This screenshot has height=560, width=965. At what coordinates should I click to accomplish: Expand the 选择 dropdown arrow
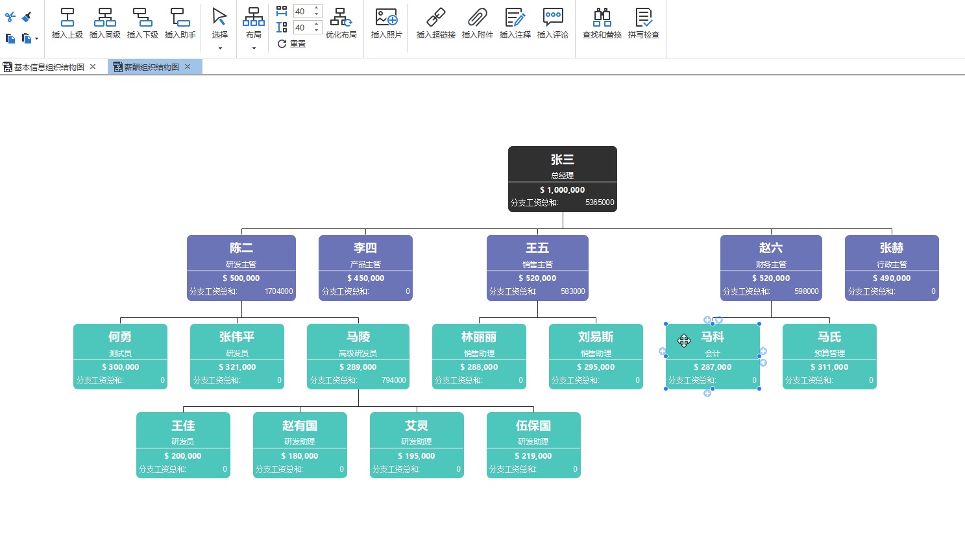[x=220, y=48]
